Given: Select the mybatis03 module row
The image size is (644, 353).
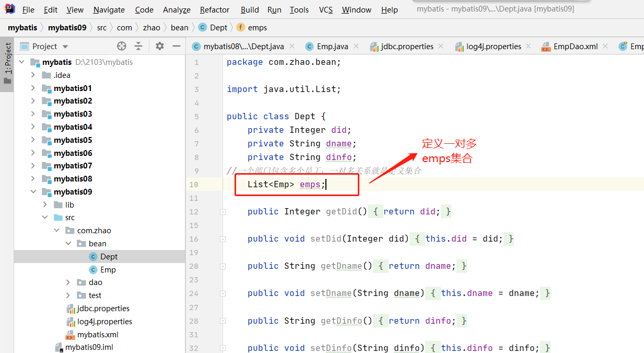Looking at the screenshot, I should point(100,114).
